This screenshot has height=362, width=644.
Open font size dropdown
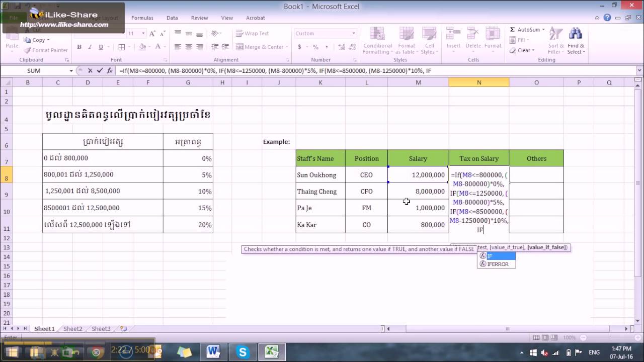click(143, 33)
